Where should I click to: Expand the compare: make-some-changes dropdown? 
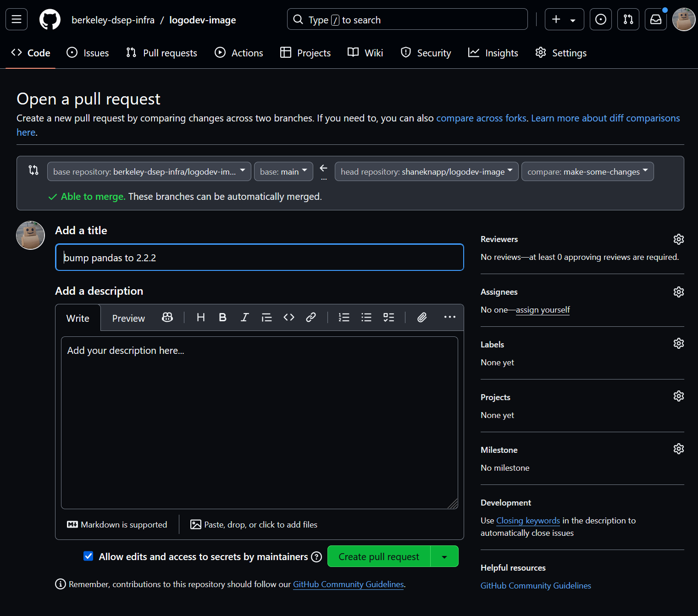point(587,171)
